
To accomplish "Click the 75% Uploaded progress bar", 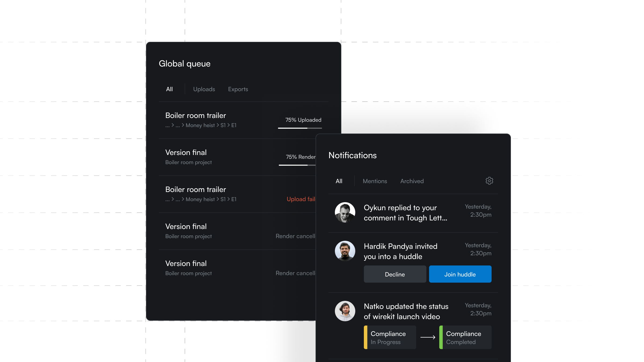I will (300, 128).
